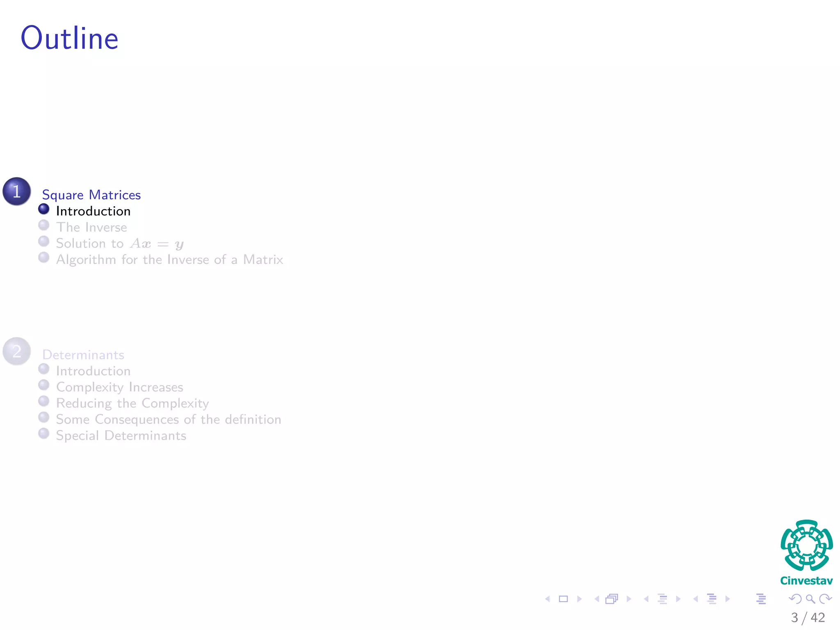Screen dimensions: 840x630
Task: Jump to The Inverse subsection
Action: (91, 227)
